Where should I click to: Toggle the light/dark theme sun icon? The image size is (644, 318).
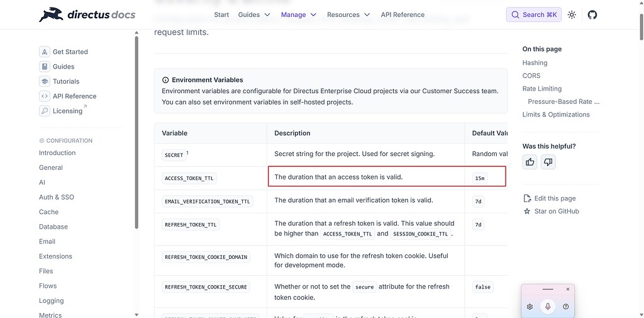click(571, 15)
